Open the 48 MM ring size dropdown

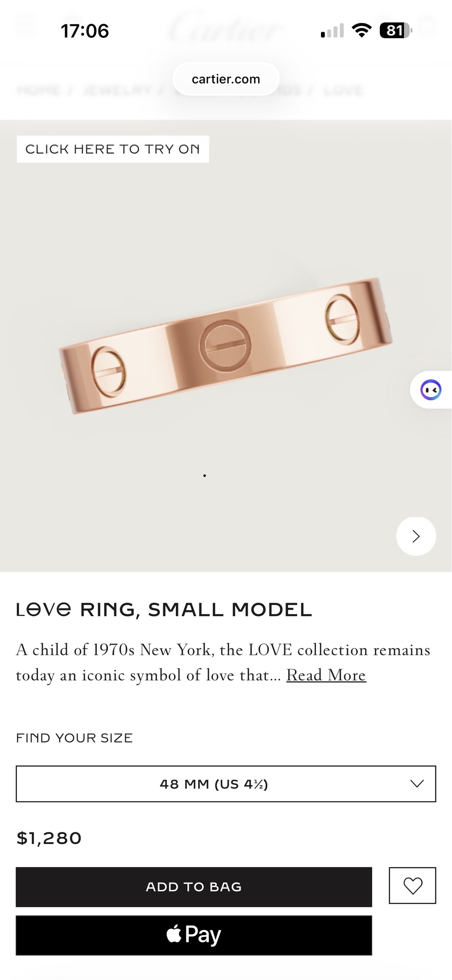point(226,784)
